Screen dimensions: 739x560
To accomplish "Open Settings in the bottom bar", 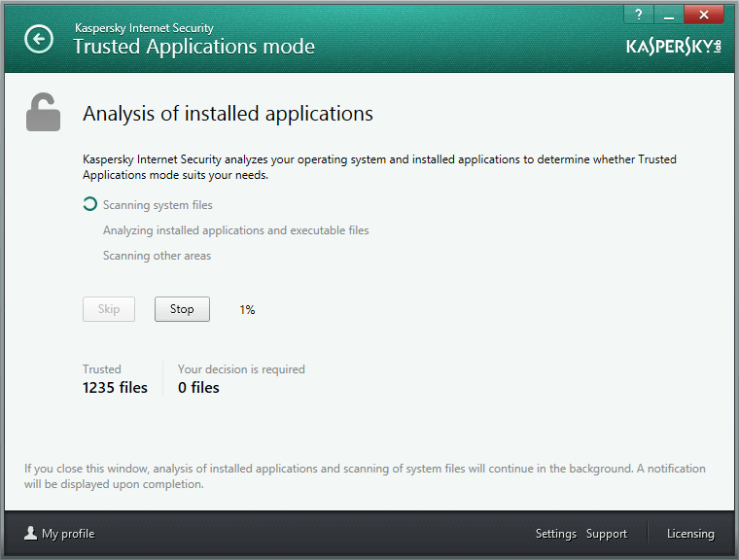I will click(x=555, y=534).
